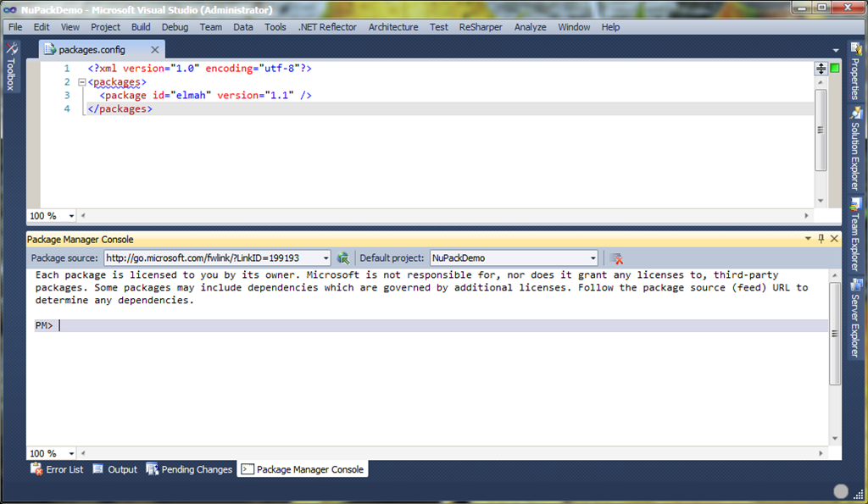Click the closing </packages> tag on line 4

tap(120, 109)
